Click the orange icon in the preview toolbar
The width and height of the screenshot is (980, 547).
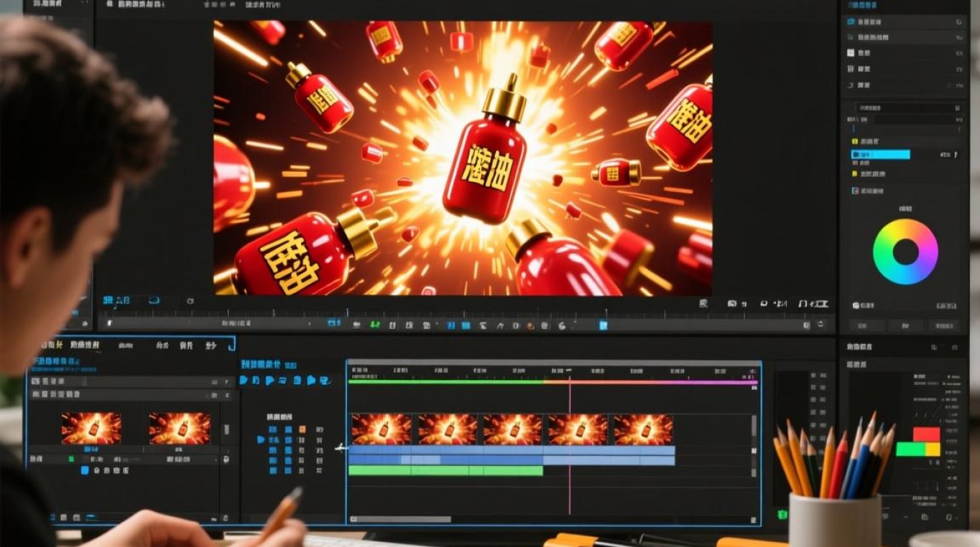[x=531, y=325]
